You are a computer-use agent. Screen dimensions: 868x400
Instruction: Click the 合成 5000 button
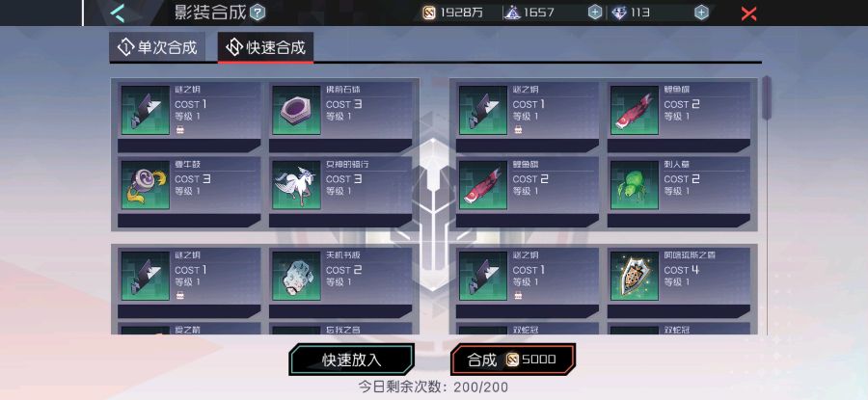[x=513, y=360]
